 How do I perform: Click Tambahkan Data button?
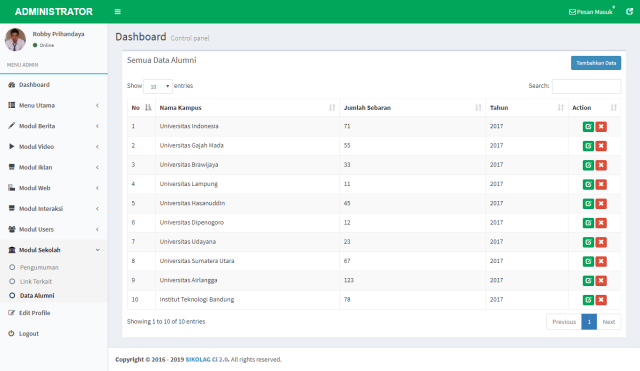[x=596, y=63]
